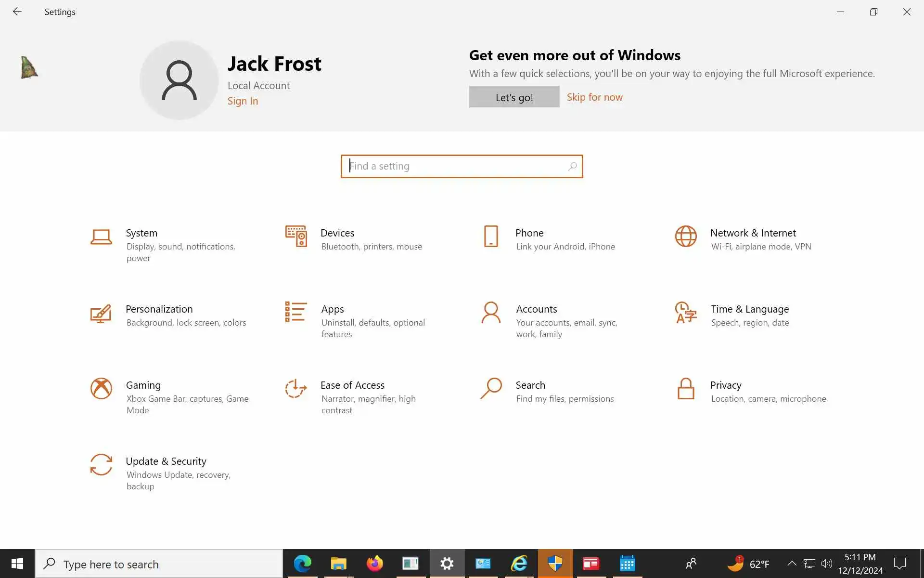924x578 pixels.
Task: Show hidden system tray icons chevron
Action: [x=792, y=564]
